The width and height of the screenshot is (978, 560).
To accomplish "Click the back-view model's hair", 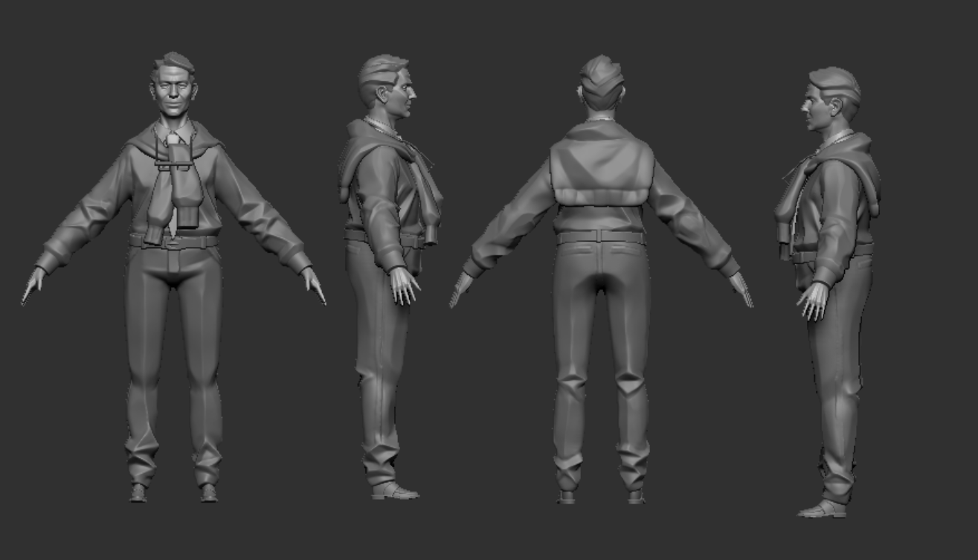I will tap(601, 82).
